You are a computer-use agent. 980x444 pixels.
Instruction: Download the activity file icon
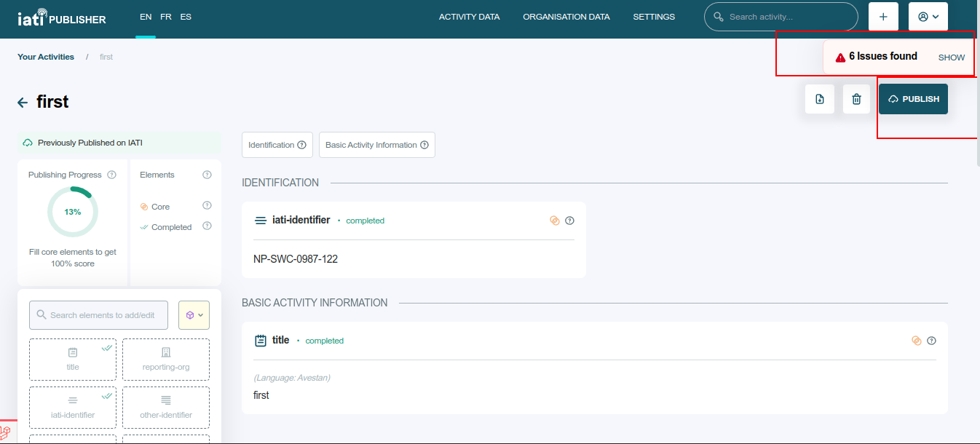coord(820,99)
